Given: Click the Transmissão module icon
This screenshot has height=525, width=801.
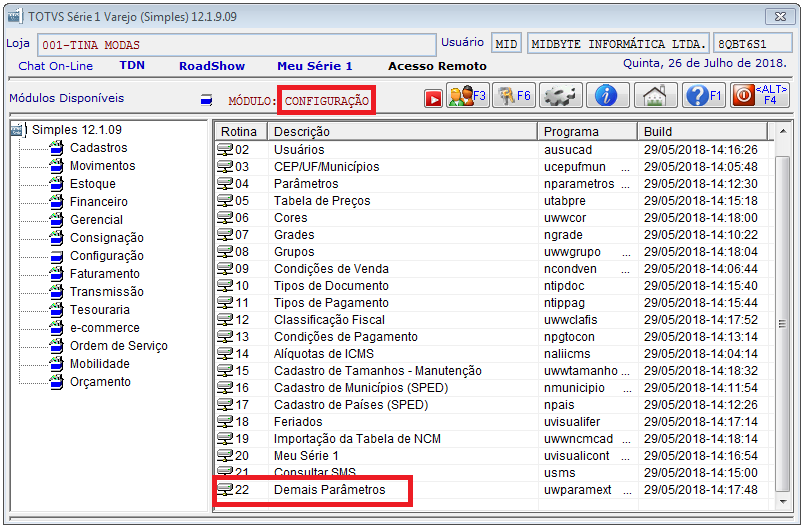Looking at the screenshot, I should click(57, 292).
